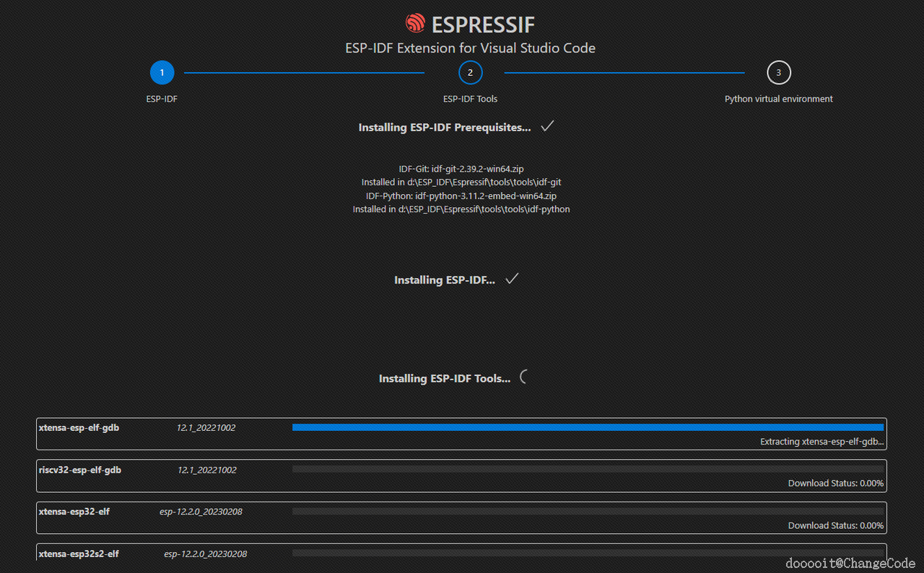Click version 12.1_20221002 of riscv32-esp-elf-gdb

click(x=206, y=470)
